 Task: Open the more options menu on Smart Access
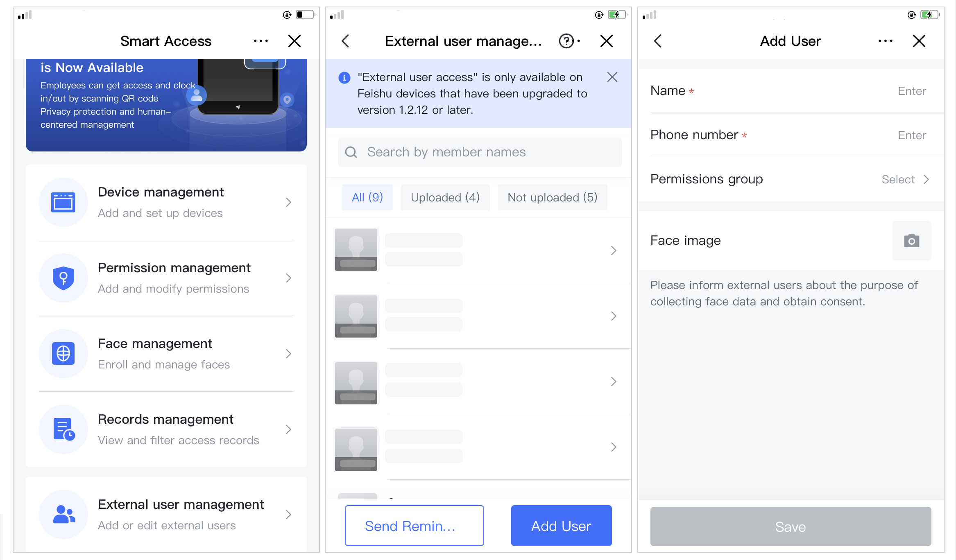261,41
